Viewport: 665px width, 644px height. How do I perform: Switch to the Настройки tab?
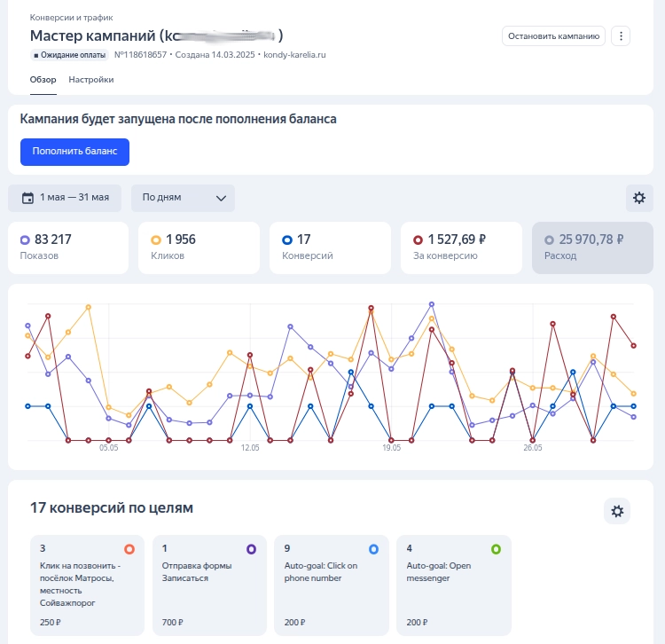point(91,80)
